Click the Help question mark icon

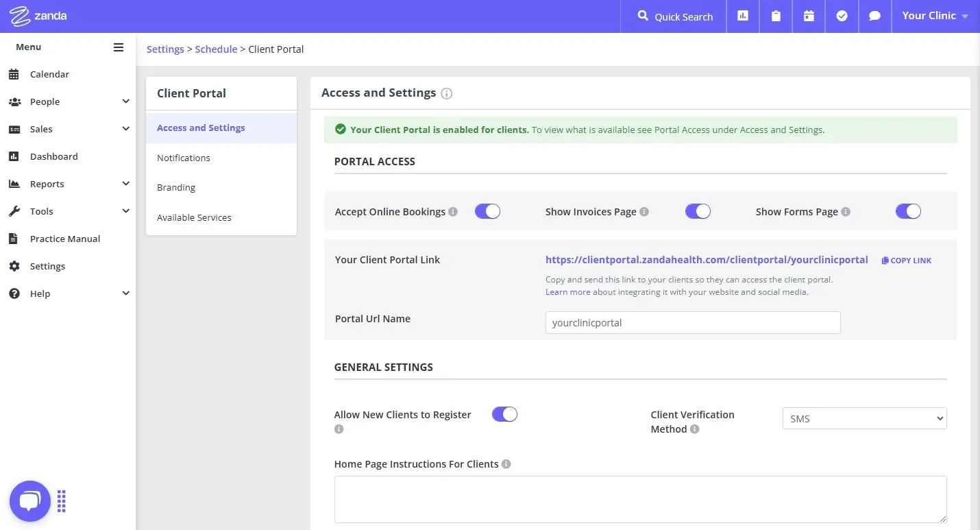pyautogui.click(x=14, y=293)
